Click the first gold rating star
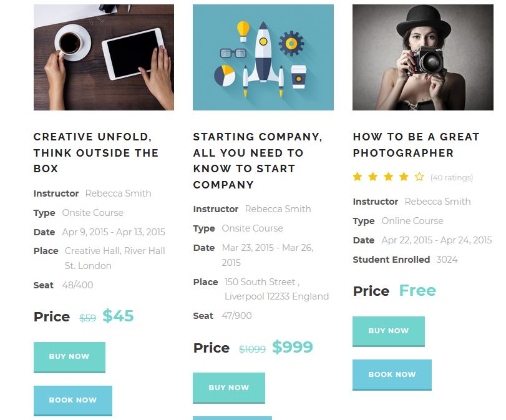Screen dimensions: 506x420 pyautogui.click(x=358, y=177)
